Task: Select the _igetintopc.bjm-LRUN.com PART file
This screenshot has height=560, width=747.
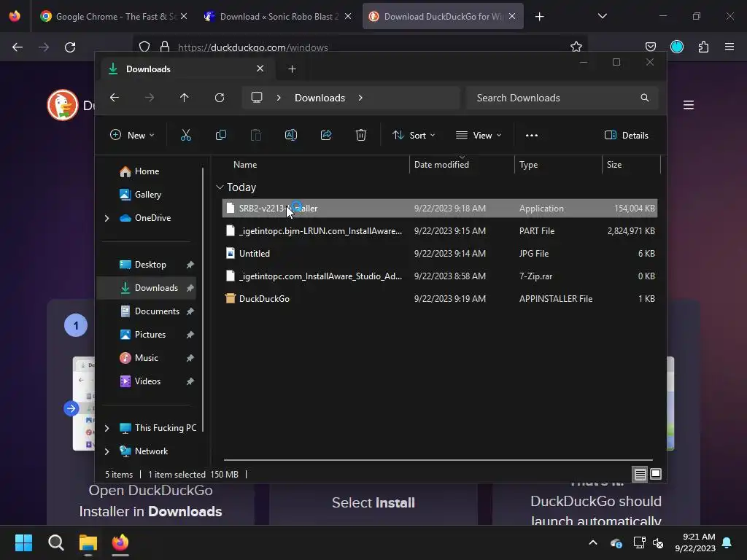Action: (440, 231)
